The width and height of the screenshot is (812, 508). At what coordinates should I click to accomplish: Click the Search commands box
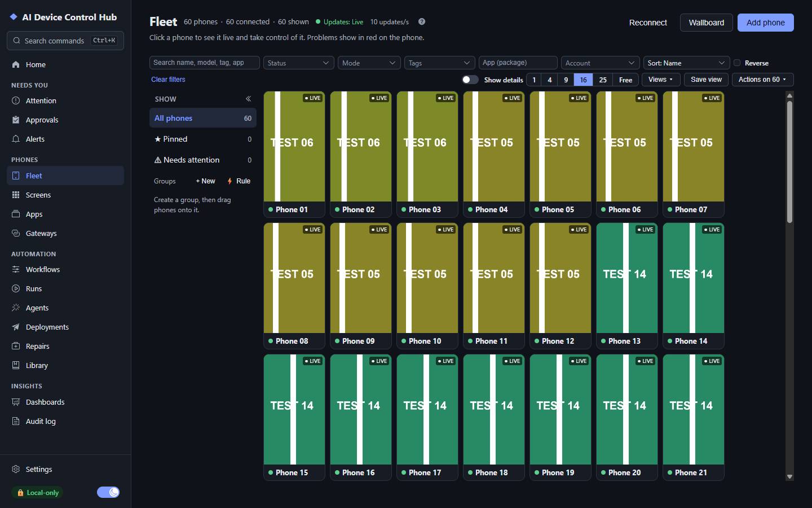pyautogui.click(x=65, y=41)
